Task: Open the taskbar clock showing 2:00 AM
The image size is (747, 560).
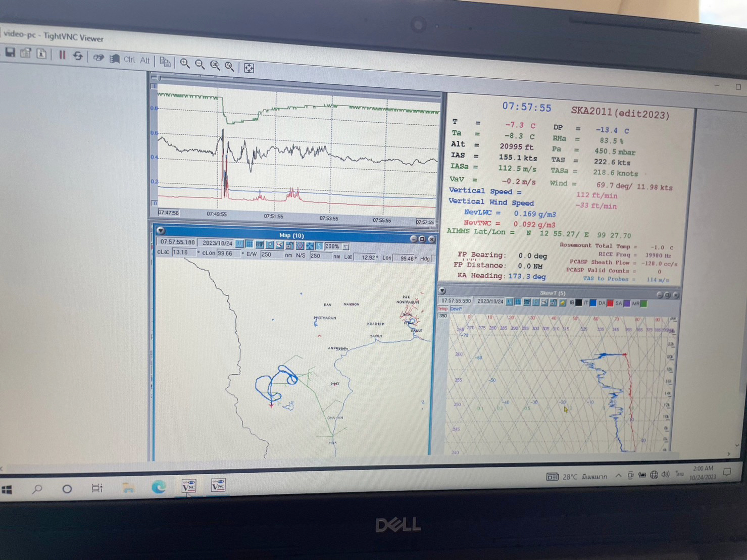Action: [703, 473]
